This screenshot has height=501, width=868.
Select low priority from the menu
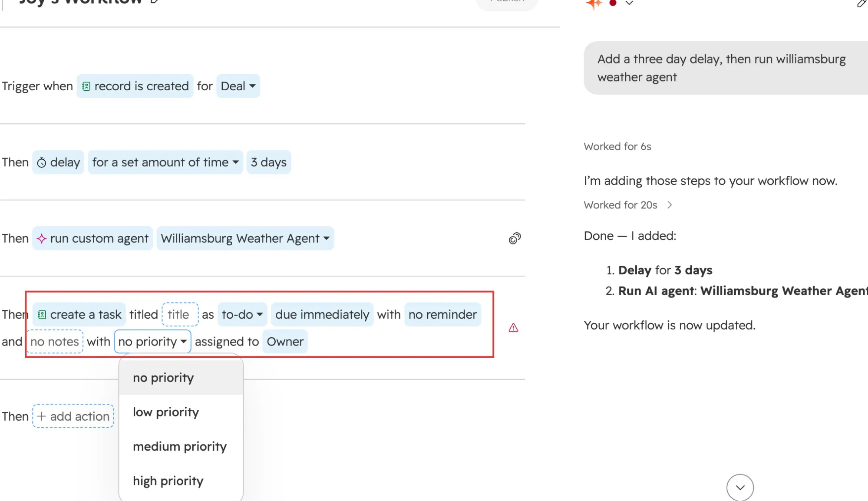(181, 412)
